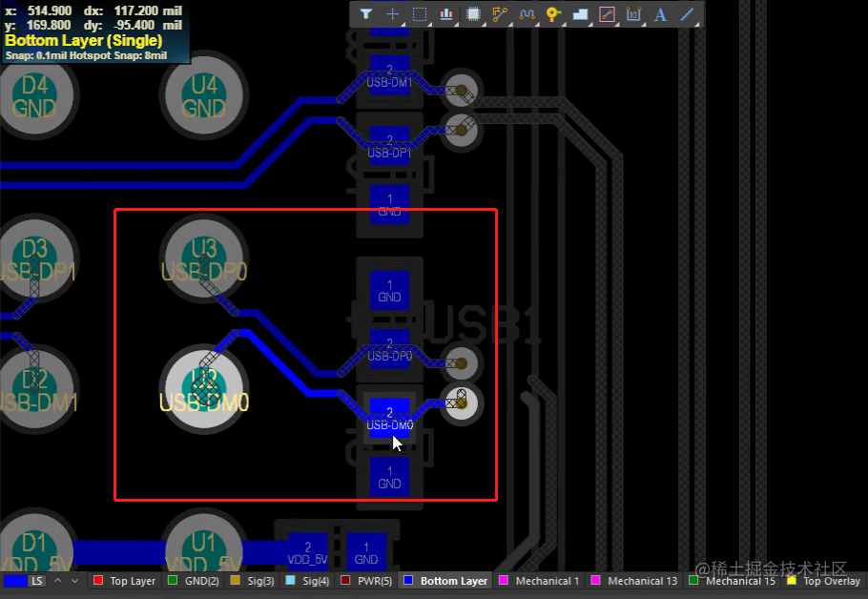Select the tune length meander tool
This screenshot has height=599, width=868.
coord(527,14)
